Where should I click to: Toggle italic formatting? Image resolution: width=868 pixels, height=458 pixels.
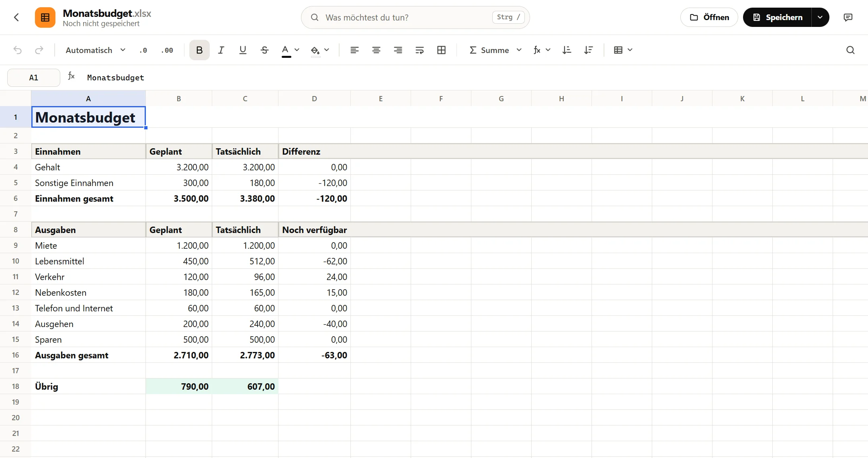pos(221,50)
